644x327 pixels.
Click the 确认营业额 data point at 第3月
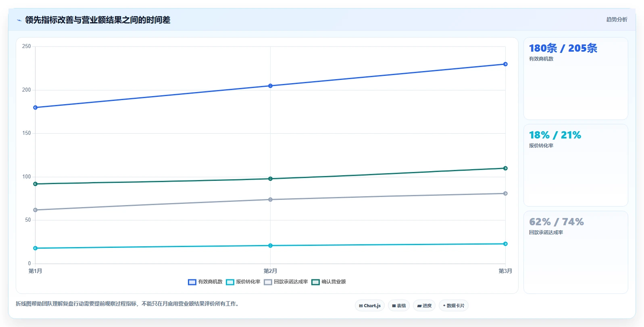point(505,168)
